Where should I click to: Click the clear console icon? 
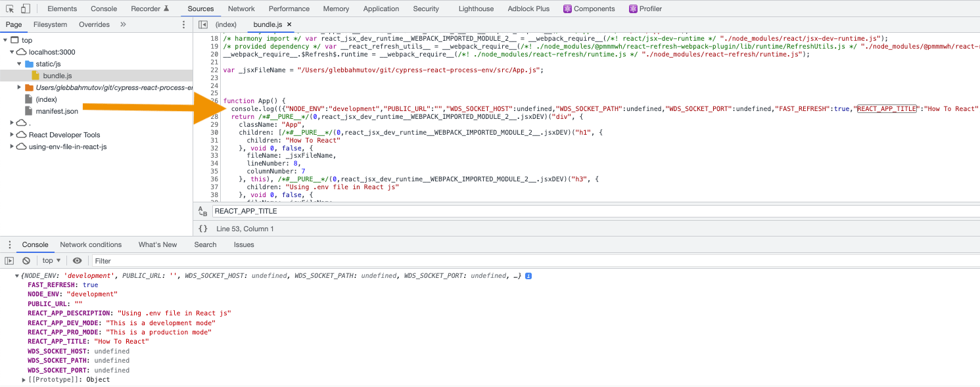pos(26,260)
